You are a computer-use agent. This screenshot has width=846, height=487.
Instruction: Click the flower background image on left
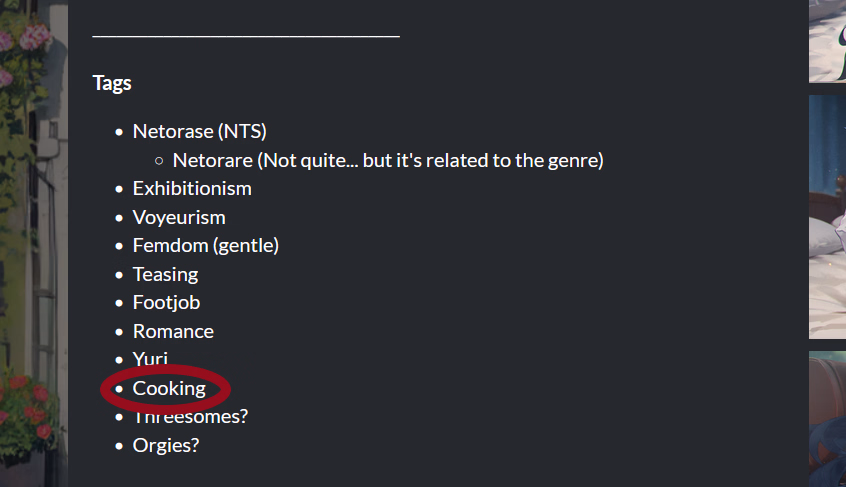pyautogui.click(x=33, y=243)
